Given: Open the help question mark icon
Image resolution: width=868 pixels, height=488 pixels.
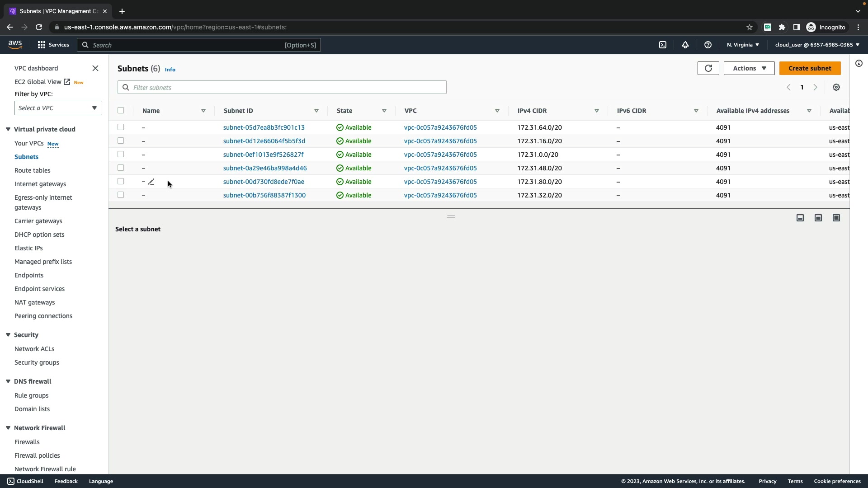Looking at the screenshot, I should 708,45.
